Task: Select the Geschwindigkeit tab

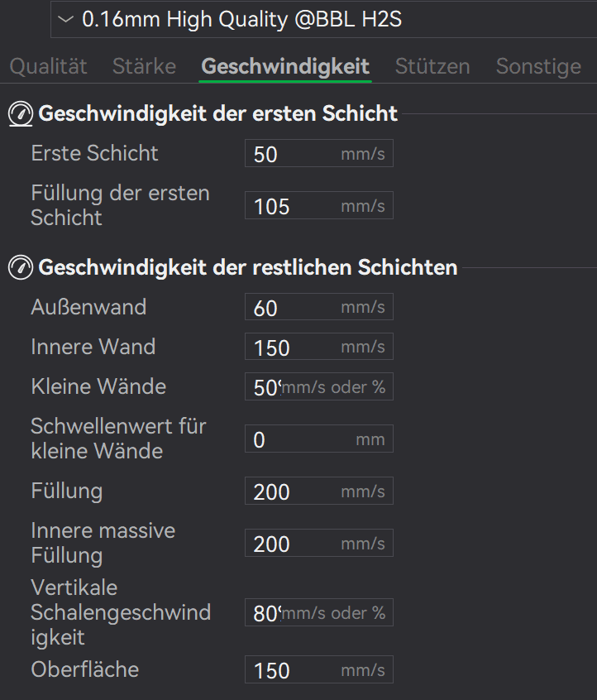Action: click(x=285, y=67)
